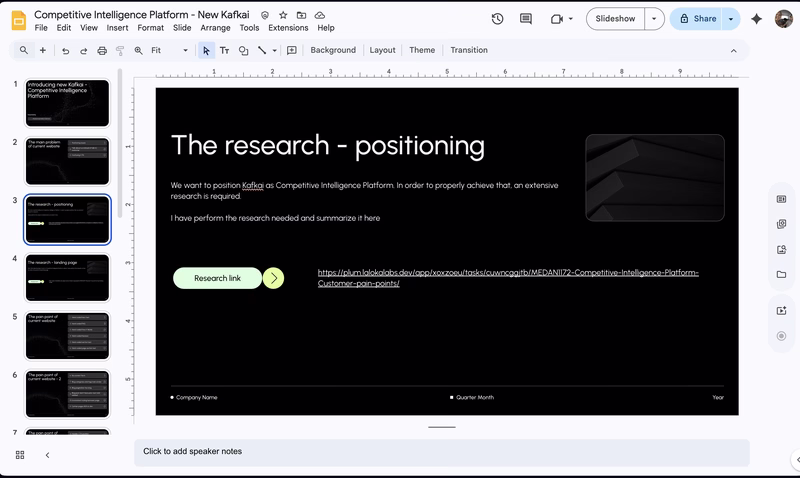
Task: Open the Slideshow options dropdown arrow
Action: click(x=654, y=19)
